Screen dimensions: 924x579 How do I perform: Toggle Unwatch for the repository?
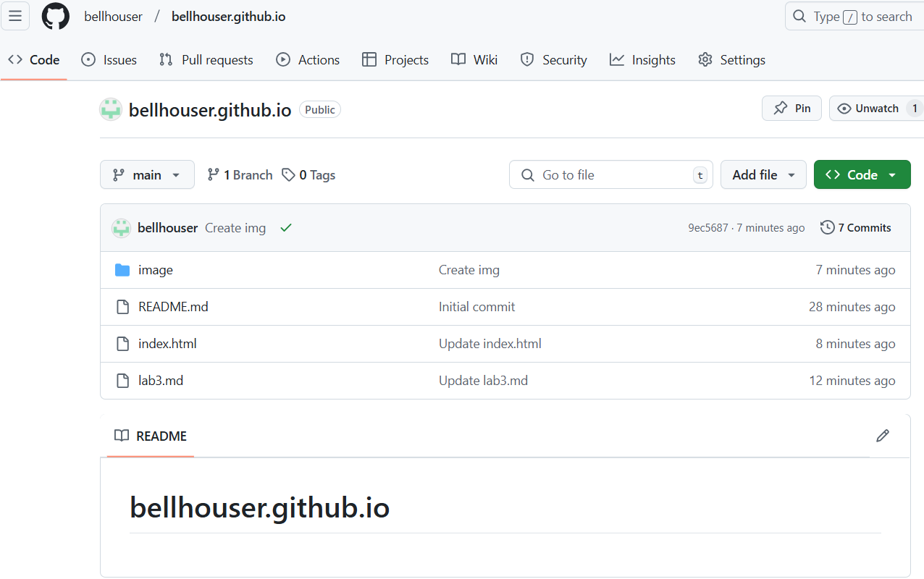pos(876,109)
